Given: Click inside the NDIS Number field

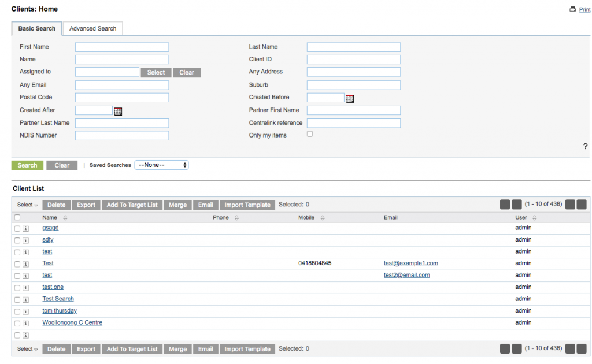Looking at the screenshot, I should [121, 135].
